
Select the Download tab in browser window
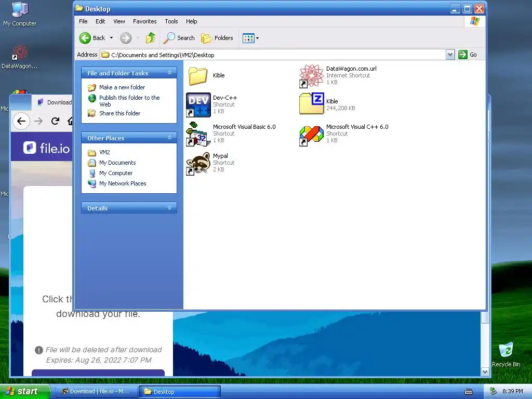54,102
